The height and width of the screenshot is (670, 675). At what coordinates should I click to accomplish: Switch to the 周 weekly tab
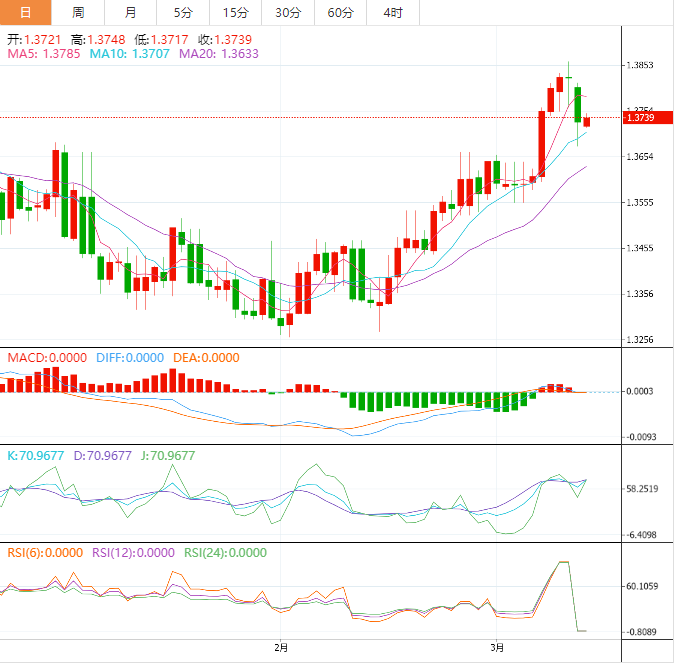[78, 13]
